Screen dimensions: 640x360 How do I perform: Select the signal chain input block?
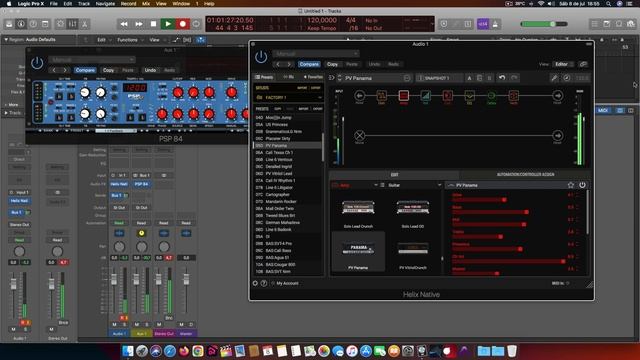359,96
